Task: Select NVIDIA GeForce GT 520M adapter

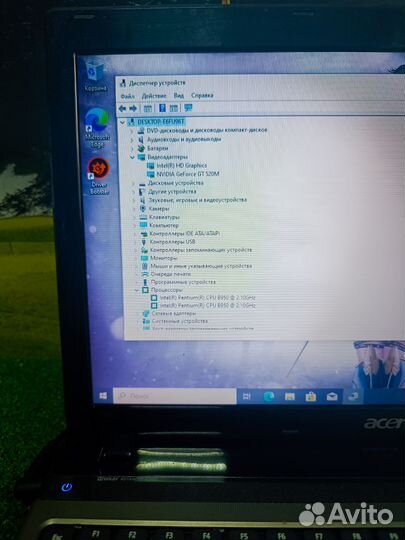Action: [x=188, y=174]
